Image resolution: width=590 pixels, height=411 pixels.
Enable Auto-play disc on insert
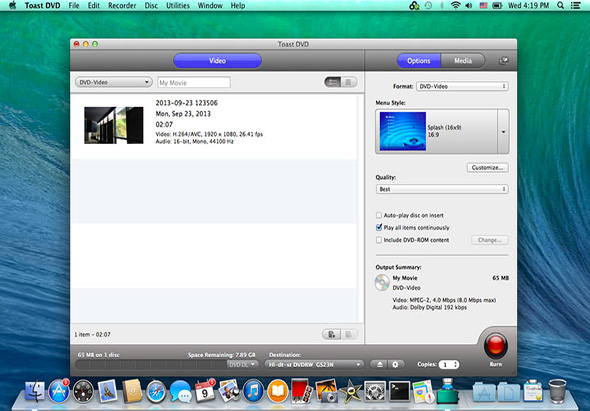[379, 215]
